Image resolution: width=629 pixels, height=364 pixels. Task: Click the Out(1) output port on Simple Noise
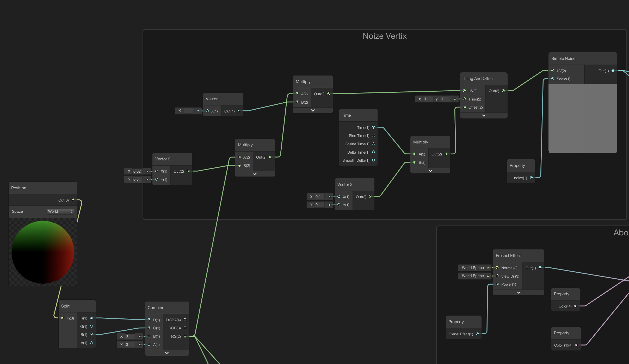(613, 71)
